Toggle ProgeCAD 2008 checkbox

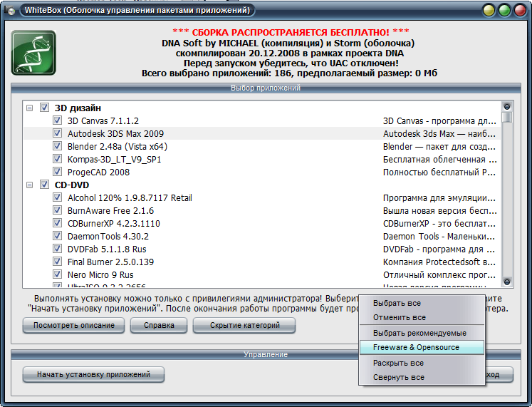[58, 172]
